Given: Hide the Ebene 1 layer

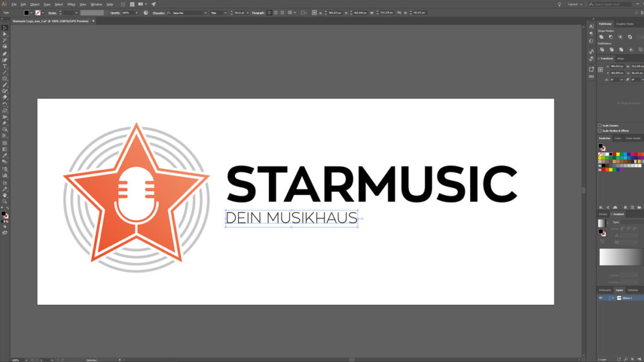Looking at the screenshot, I should 601,298.
